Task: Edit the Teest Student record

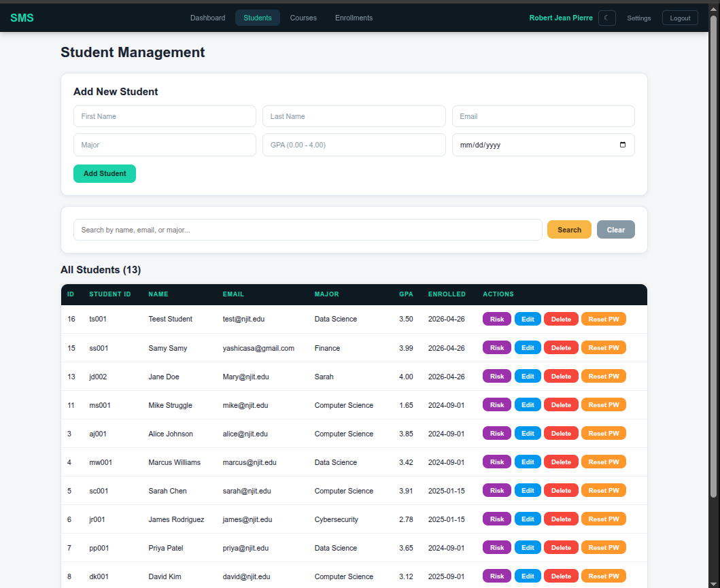Action: (x=528, y=319)
